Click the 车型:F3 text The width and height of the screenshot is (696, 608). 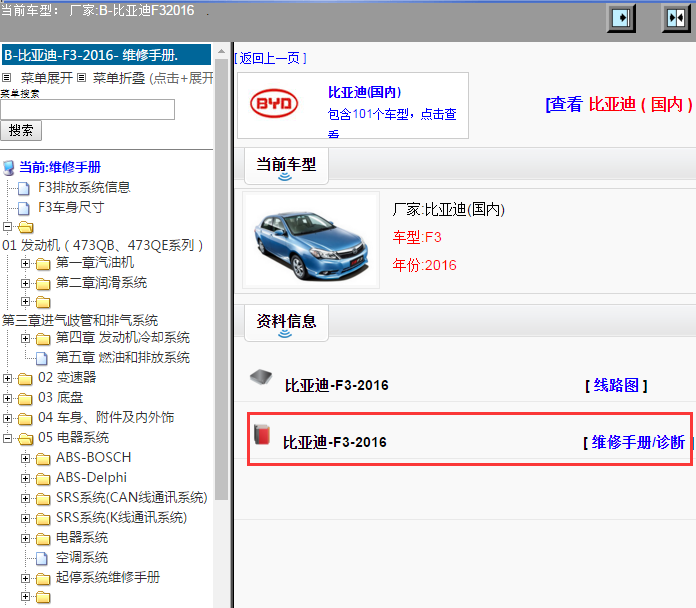[417, 237]
